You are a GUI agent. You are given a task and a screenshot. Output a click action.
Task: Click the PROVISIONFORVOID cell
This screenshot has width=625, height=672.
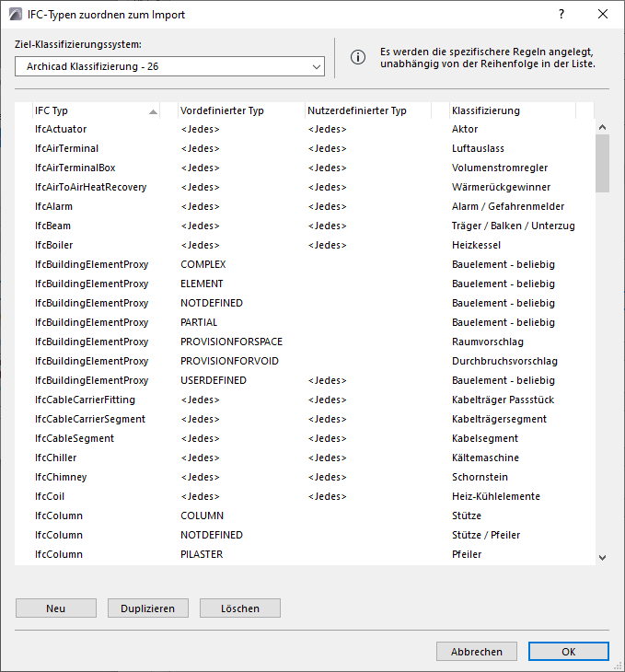(x=230, y=361)
